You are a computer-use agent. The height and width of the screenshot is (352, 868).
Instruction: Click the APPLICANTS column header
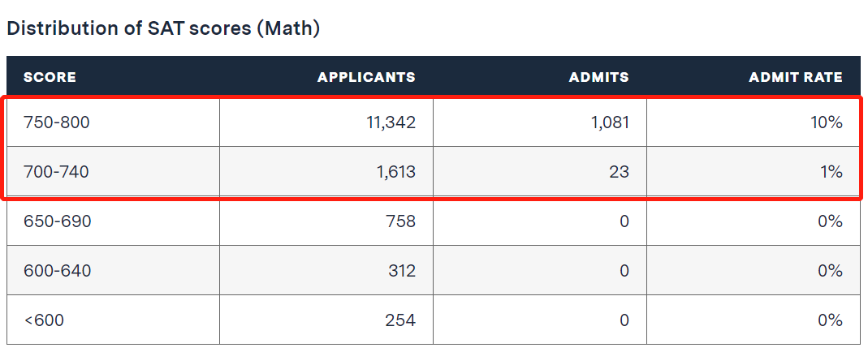(x=366, y=78)
